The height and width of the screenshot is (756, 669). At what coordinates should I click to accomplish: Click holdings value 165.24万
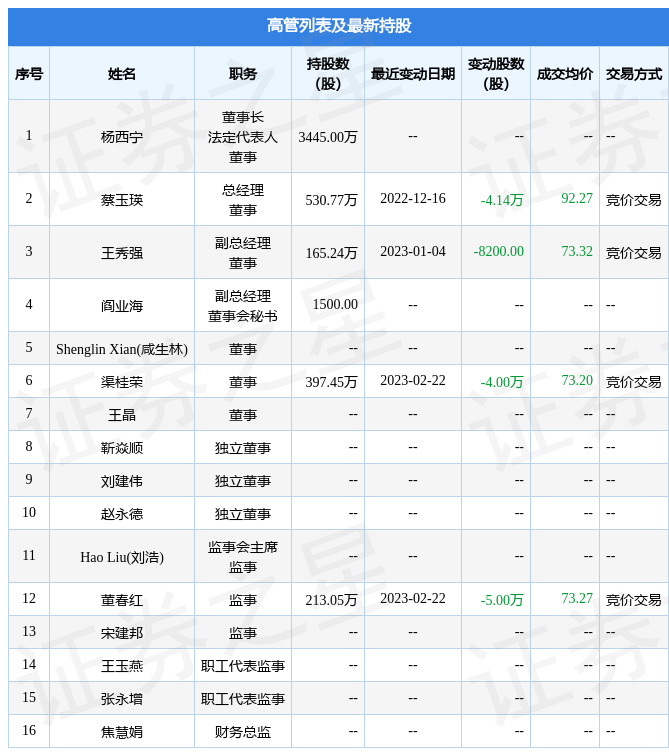(331, 253)
